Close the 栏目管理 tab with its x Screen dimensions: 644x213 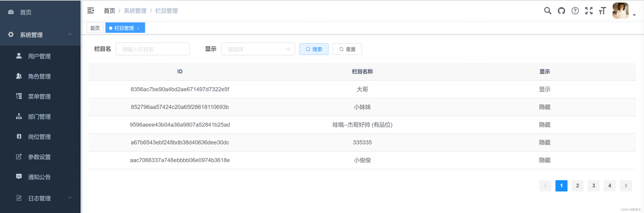[x=138, y=28]
